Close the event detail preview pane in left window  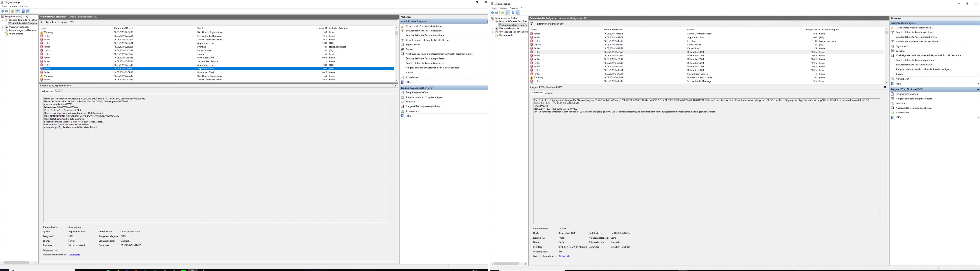(395, 86)
